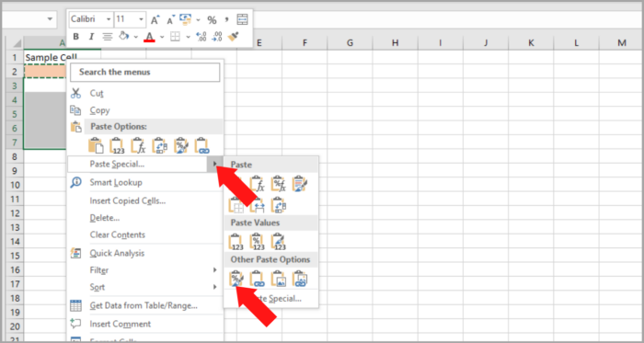The width and height of the screenshot is (644, 343).
Task: Click the Increase Decimal icon
Action: [x=201, y=37]
